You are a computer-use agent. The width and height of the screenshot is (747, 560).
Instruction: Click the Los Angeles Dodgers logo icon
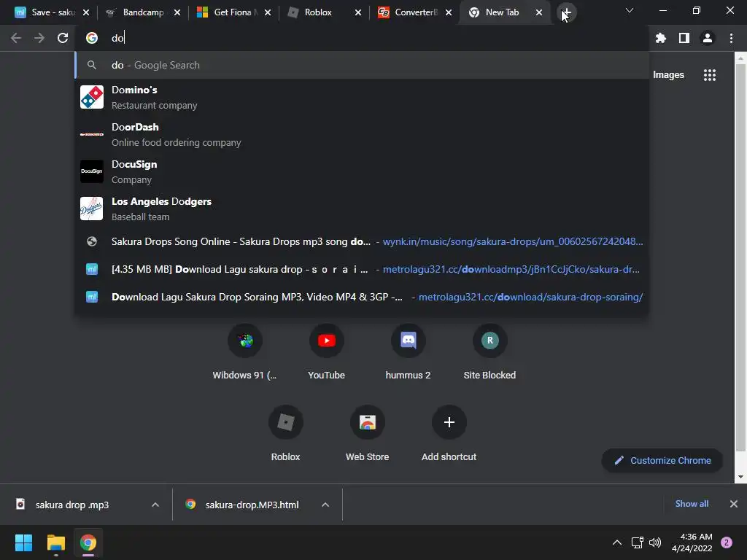91,209
